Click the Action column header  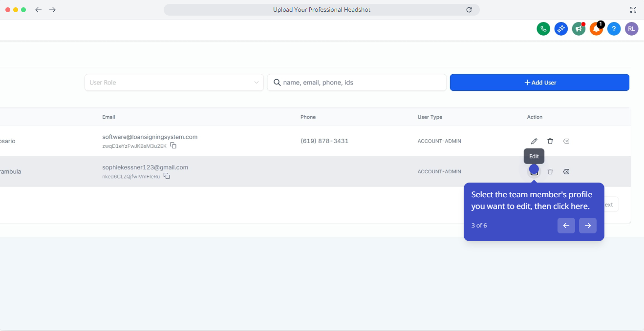click(535, 117)
